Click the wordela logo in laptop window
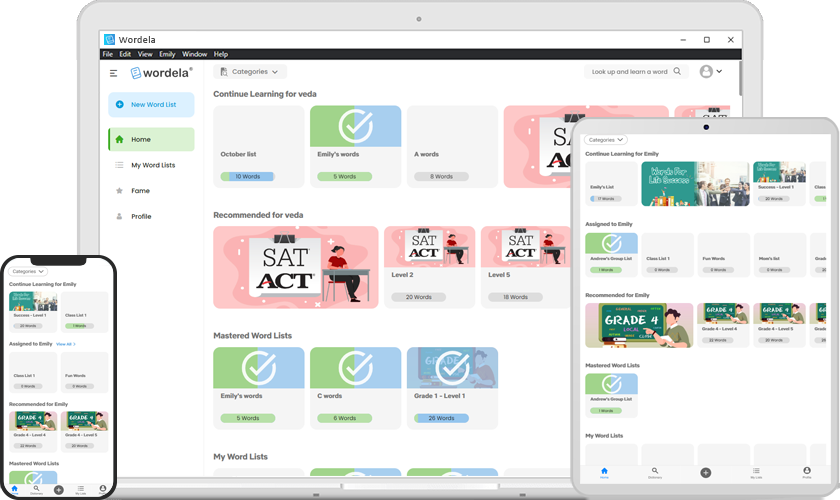840x500 pixels. (161, 73)
